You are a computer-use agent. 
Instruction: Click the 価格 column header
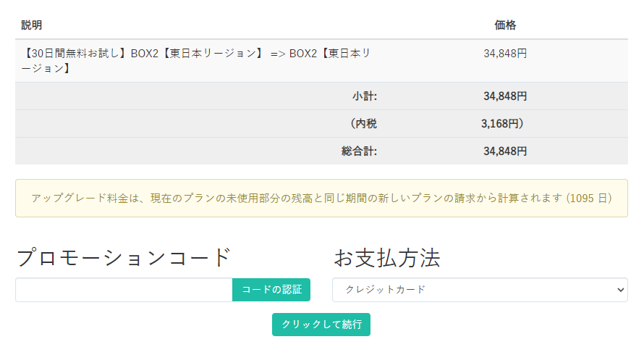pos(505,25)
